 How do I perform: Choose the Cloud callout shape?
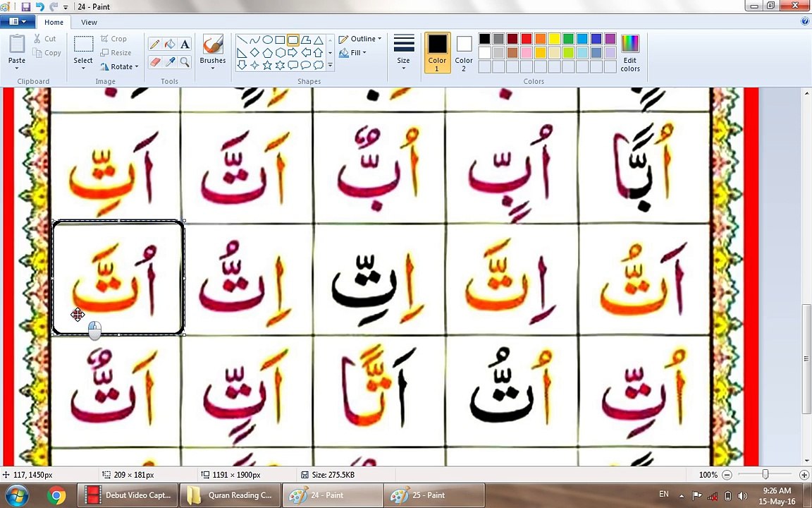click(x=318, y=65)
